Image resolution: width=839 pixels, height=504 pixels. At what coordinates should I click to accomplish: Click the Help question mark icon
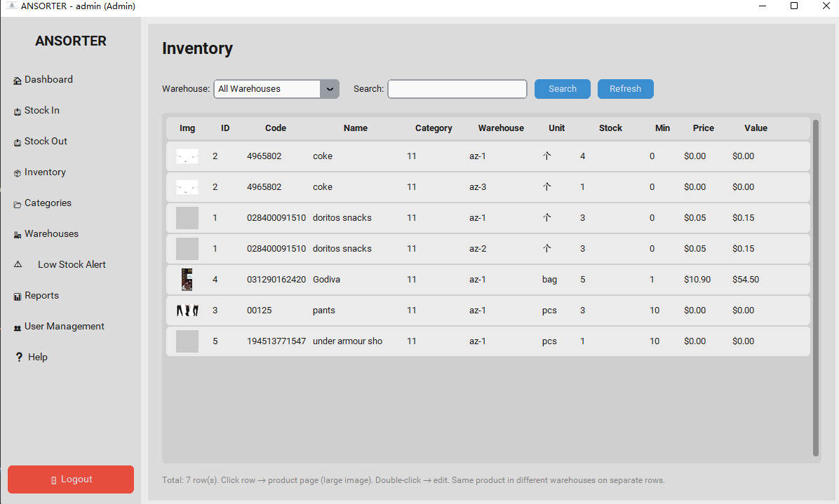[x=19, y=357]
